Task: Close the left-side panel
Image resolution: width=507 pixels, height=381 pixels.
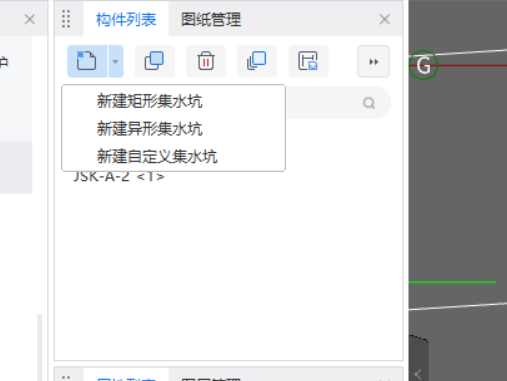Action: tap(30, 19)
